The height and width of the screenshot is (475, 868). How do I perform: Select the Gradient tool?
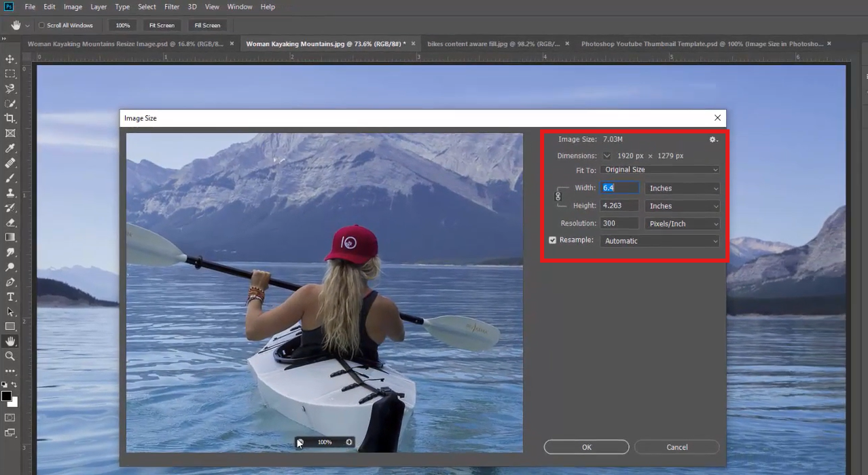(x=10, y=237)
